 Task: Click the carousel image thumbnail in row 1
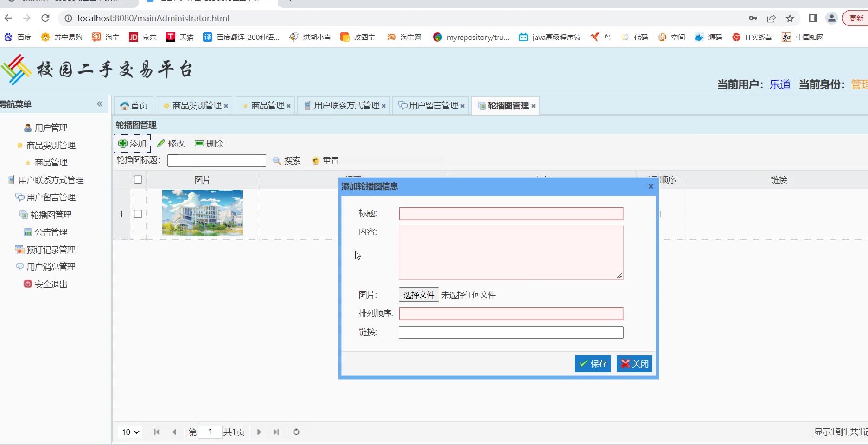pyautogui.click(x=202, y=213)
